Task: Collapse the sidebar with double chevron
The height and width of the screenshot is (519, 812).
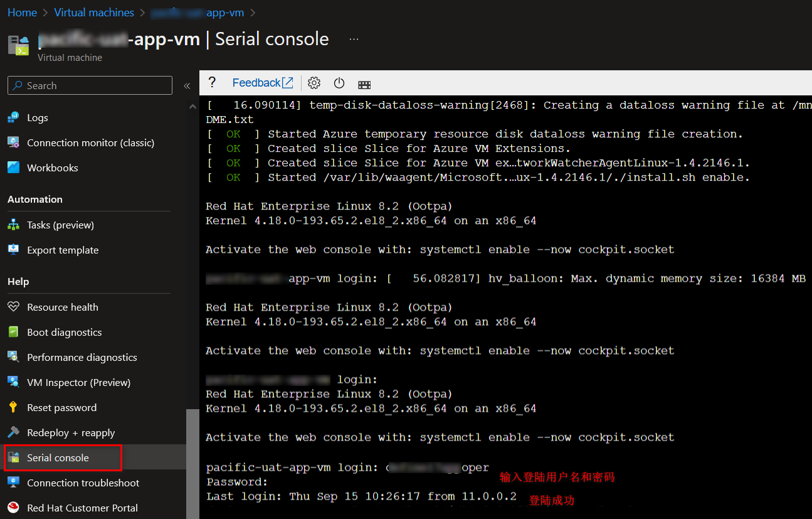Action: click(187, 86)
